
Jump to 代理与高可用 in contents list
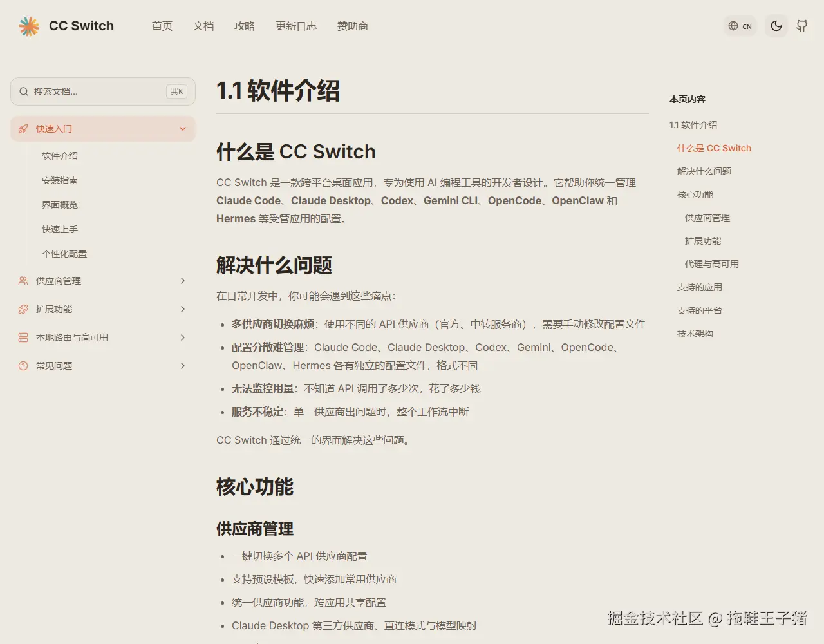pyautogui.click(x=712, y=264)
